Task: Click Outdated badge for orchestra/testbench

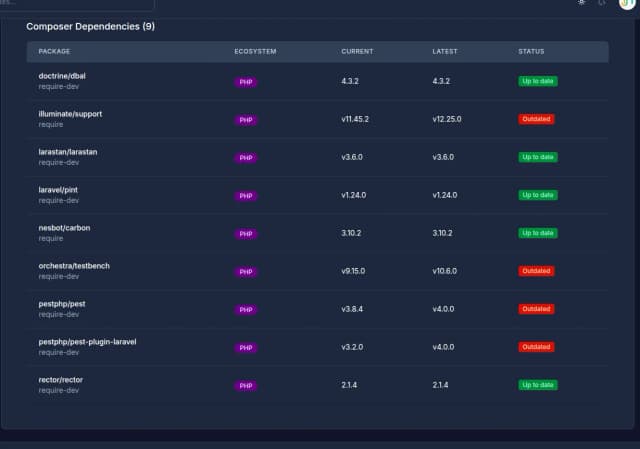Action: pos(537,271)
